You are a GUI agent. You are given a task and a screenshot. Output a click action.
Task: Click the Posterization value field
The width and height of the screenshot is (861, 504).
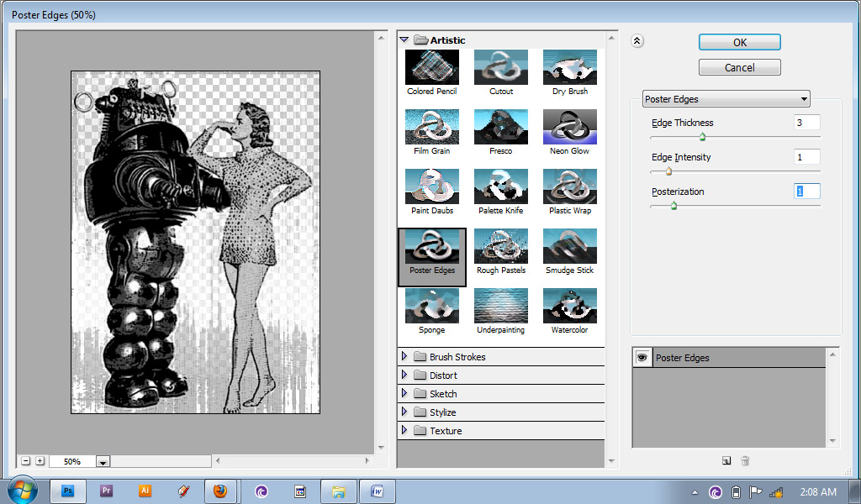(x=806, y=192)
